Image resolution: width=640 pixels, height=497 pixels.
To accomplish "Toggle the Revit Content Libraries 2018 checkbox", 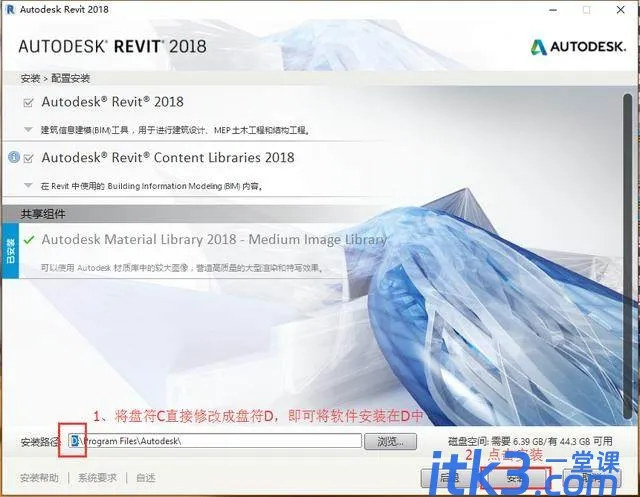I will (28, 158).
